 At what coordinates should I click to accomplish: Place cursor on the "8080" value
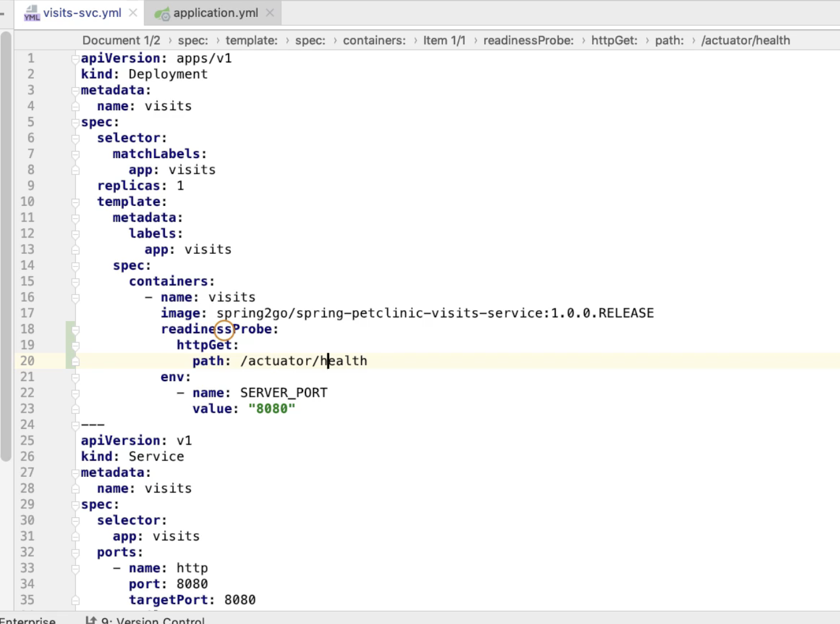272,409
